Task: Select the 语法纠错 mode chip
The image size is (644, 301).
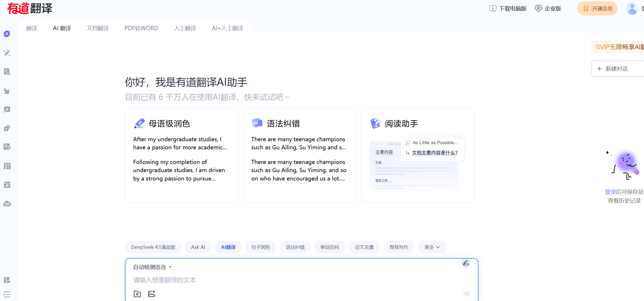Action: [295, 247]
